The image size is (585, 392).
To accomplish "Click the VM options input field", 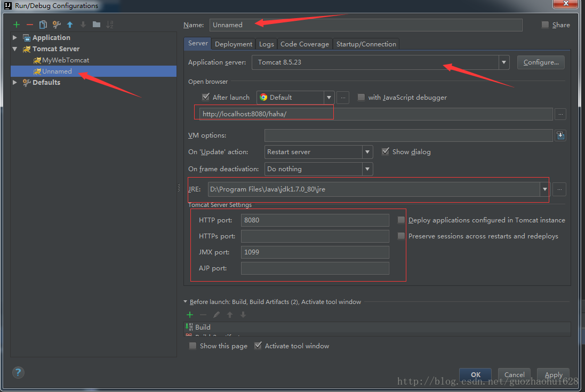I will pos(408,135).
